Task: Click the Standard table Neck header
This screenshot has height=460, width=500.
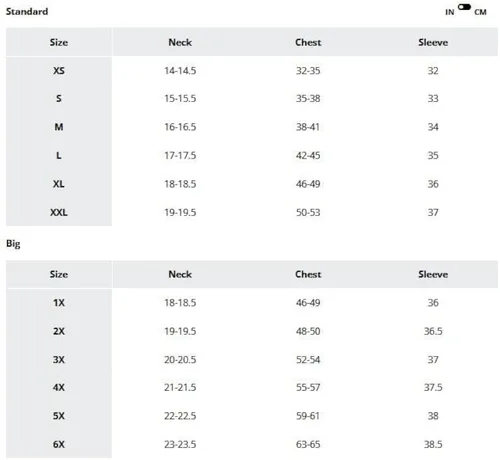Action: [180, 42]
